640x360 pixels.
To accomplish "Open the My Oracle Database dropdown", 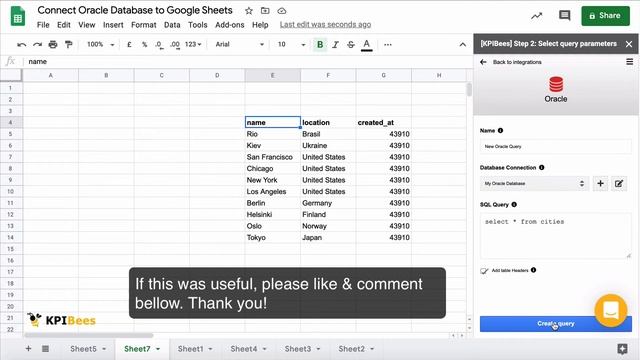I will tap(534, 184).
